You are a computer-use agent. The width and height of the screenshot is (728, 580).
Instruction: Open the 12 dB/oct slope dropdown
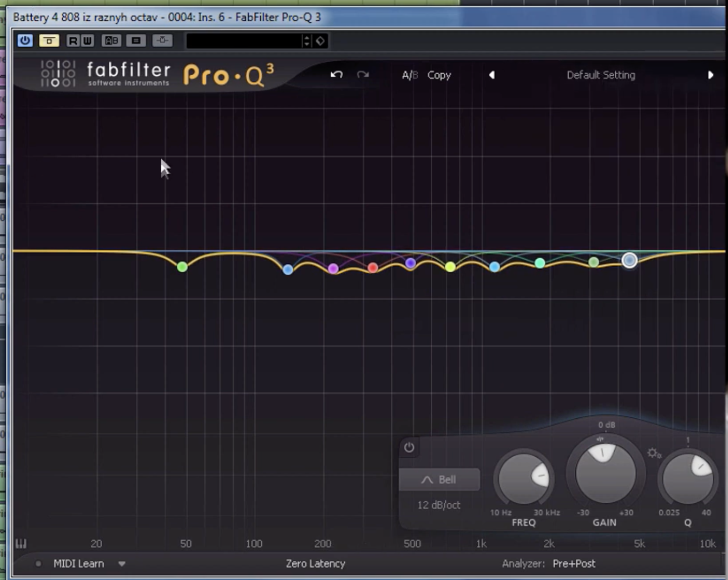[439, 505]
